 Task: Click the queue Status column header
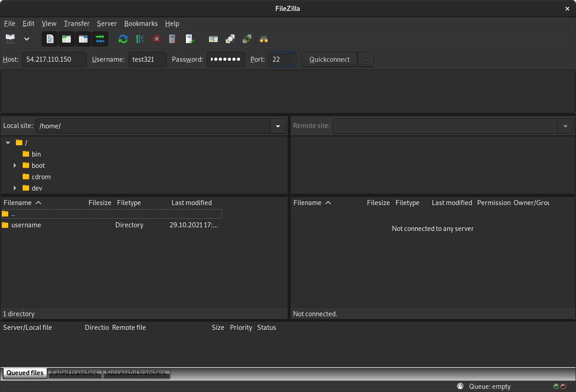point(288,328)
